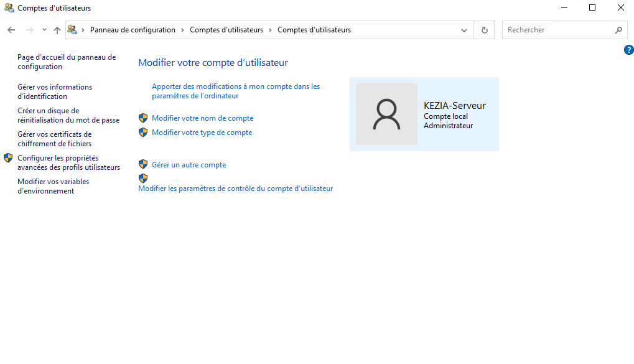
Task: Expand the recent locations dropdown arrow
Action: pos(44,30)
